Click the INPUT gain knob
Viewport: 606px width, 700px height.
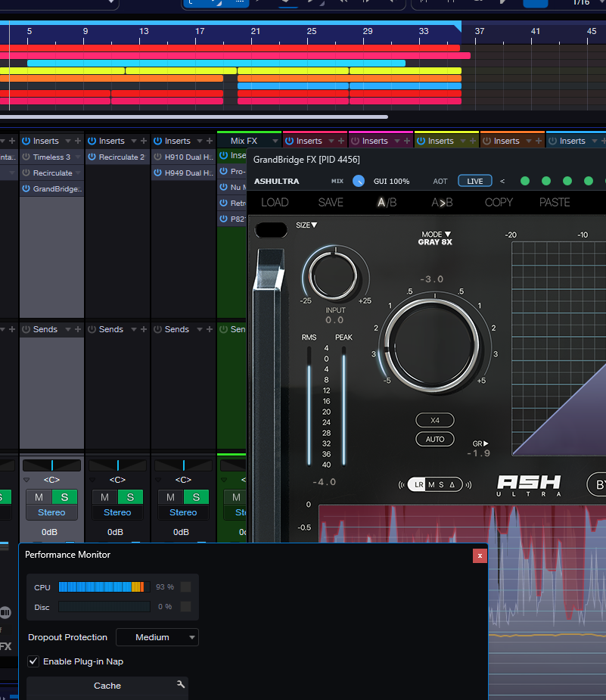pos(334,275)
